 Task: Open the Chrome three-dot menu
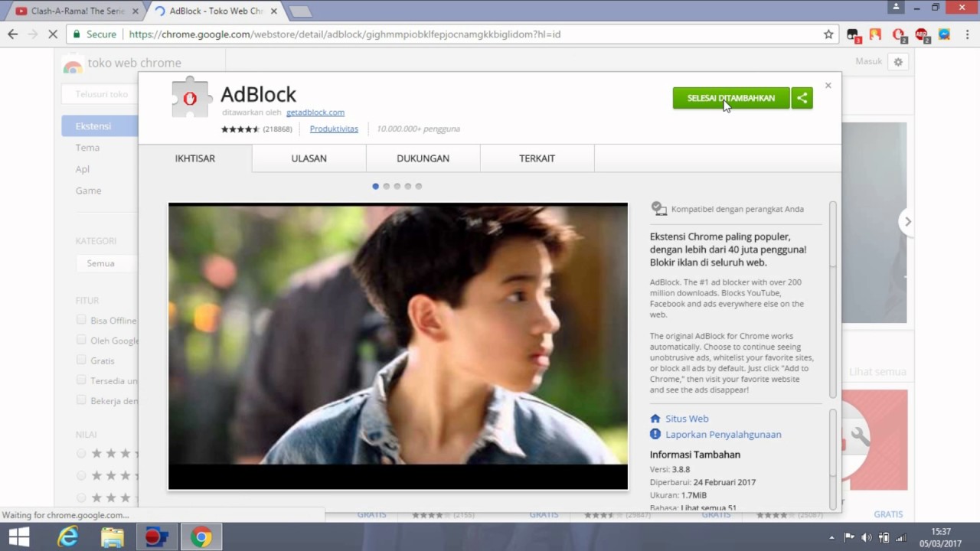coord(966,34)
